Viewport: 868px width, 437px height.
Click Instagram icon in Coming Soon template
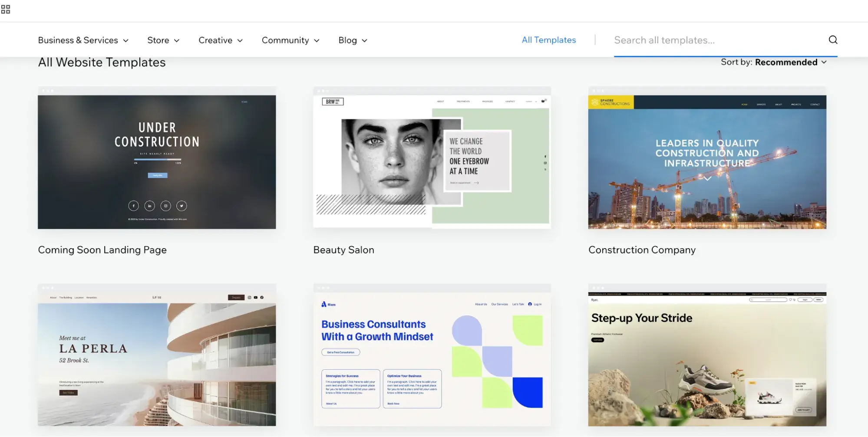click(165, 206)
